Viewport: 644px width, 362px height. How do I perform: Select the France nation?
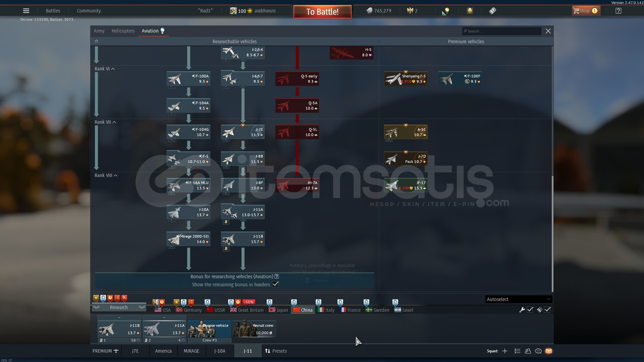[350, 310]
